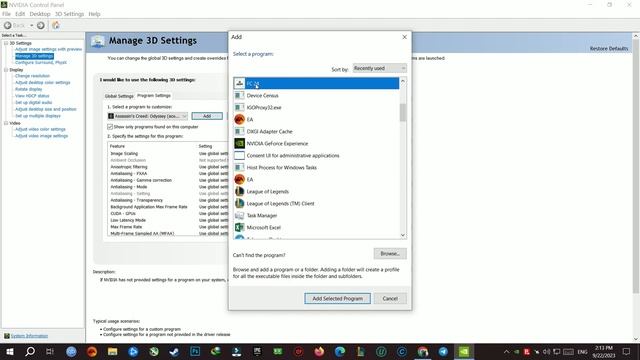
Task: Cancel the Add dialog
Action: pos(390,298)
